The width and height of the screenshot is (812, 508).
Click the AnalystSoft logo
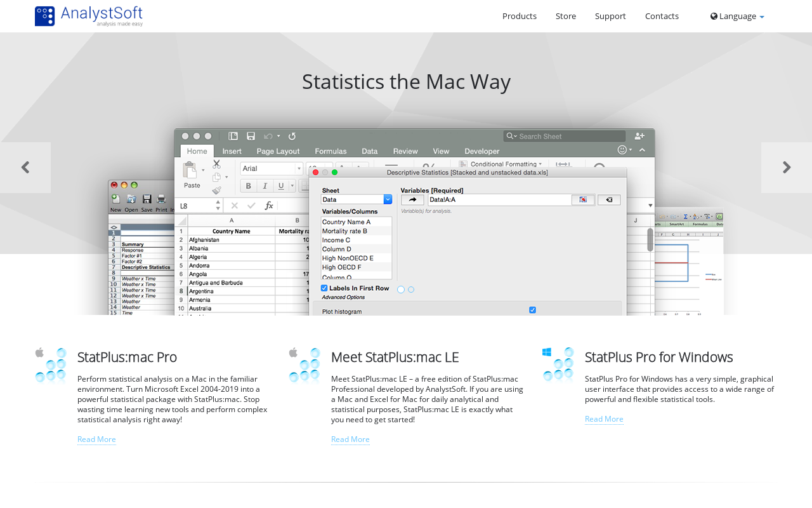89,16
